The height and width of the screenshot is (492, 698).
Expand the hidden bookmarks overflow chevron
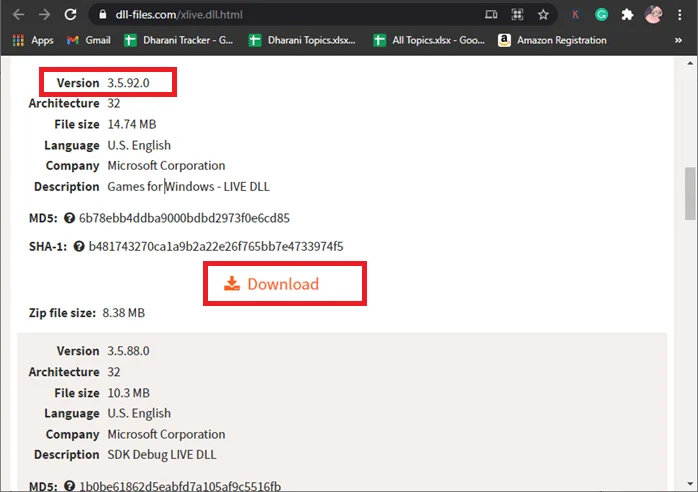coord(678,41)
